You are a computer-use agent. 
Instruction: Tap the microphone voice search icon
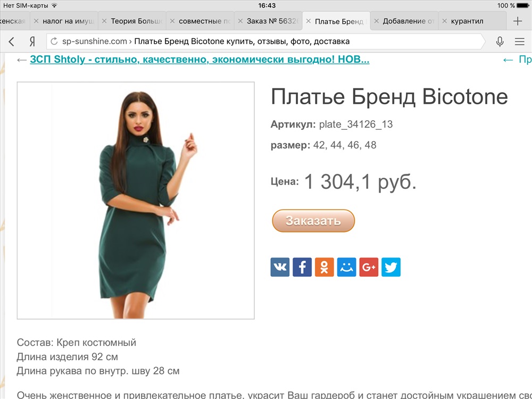tap(500, 41)
